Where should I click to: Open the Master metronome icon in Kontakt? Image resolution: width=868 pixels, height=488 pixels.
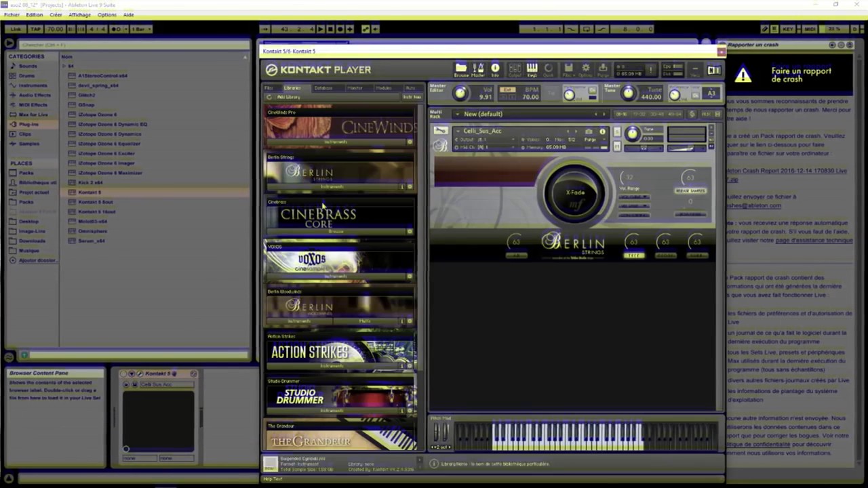point(478,69)
